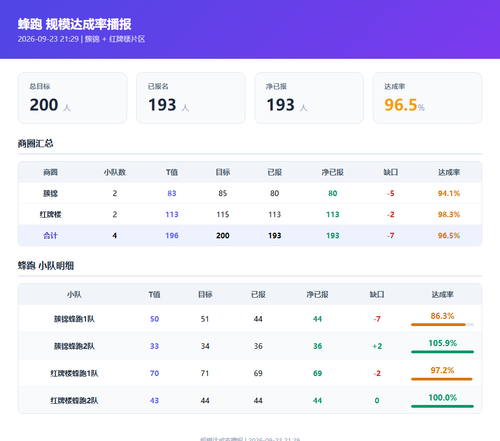The width and height of the screenshot is (500, 441).
Task: Click 缺口 -5 in the 簇锦 row
Action: (x=390, y=193)
